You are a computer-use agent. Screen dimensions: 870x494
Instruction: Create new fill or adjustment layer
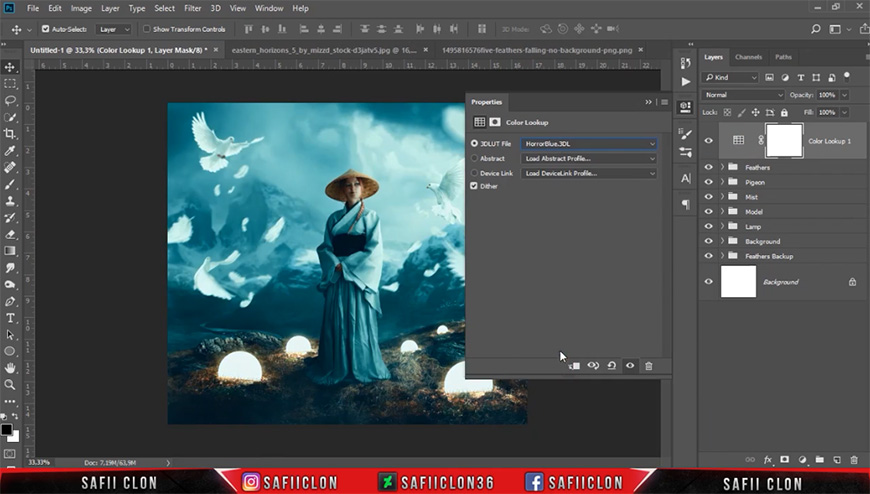(x=802, y=460)
